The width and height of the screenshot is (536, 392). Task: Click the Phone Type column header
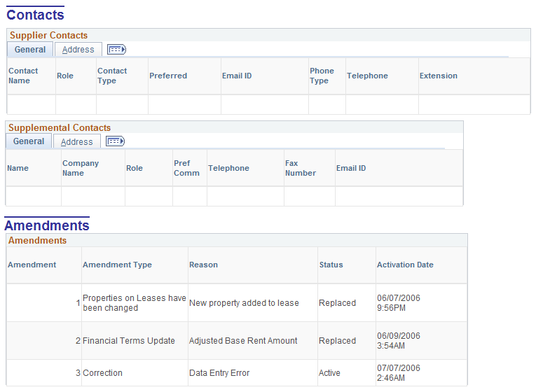pyautogui.click(x=322, y=76)
